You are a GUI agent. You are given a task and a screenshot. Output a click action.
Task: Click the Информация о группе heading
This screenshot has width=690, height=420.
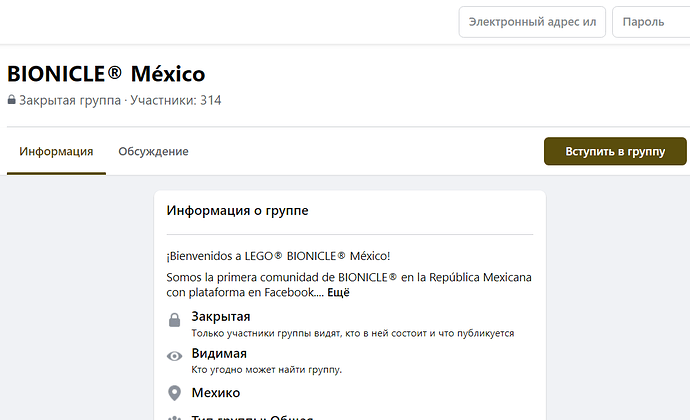click(238, 211)
